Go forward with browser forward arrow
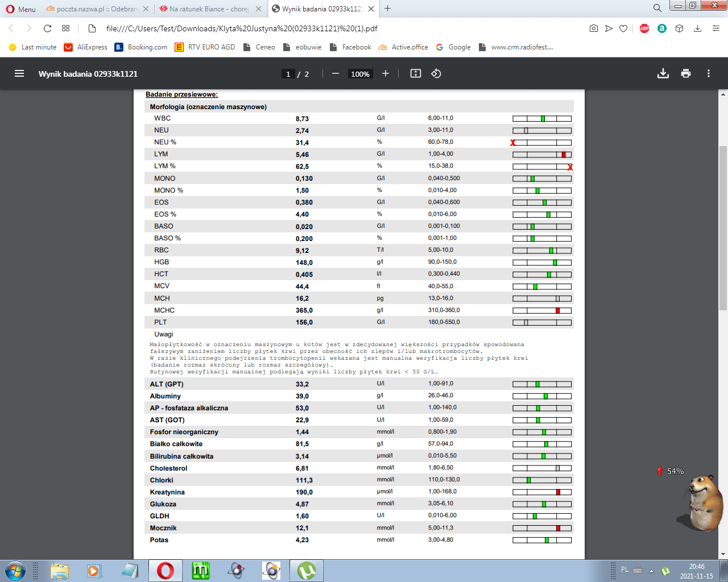Viewport: 728px width, 582px height. (29, 28)
